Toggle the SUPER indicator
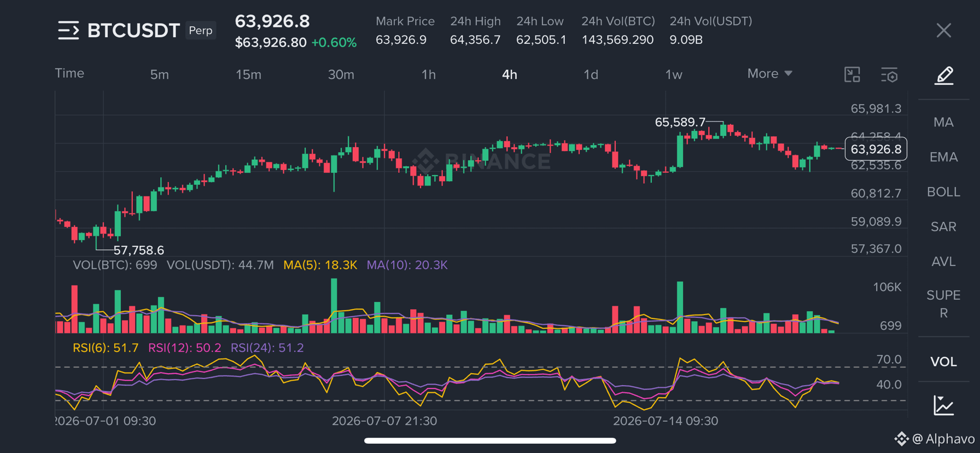This screenshot has width=980, height=453. tap(943, 304)
